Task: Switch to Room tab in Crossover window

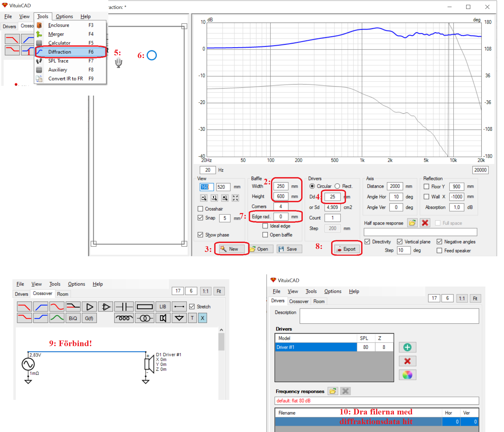Action: click(x=63, y=294)
